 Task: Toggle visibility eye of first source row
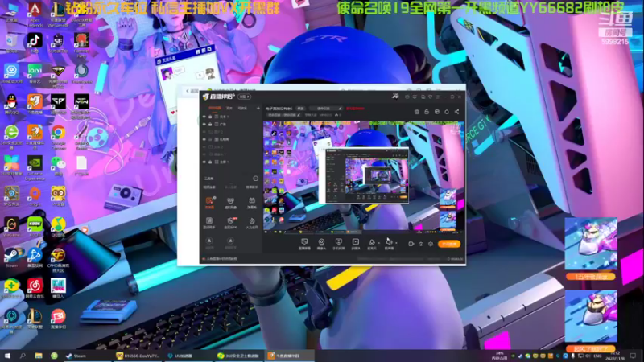(x=204, y=117)
